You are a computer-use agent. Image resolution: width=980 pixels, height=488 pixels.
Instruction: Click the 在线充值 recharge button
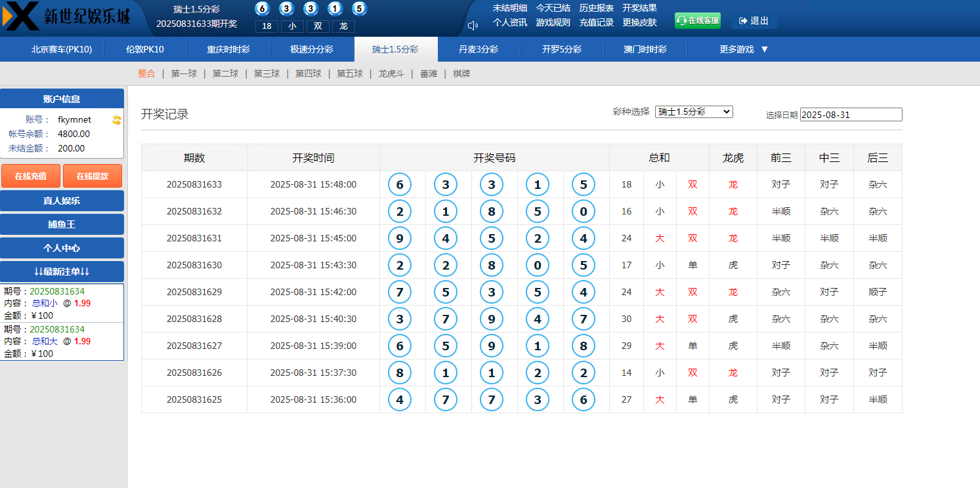30,176
